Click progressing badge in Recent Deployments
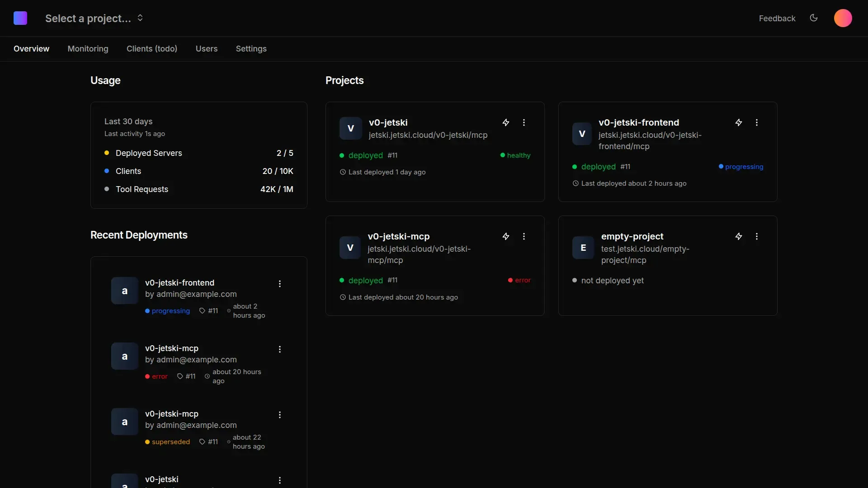 point(168,311)
